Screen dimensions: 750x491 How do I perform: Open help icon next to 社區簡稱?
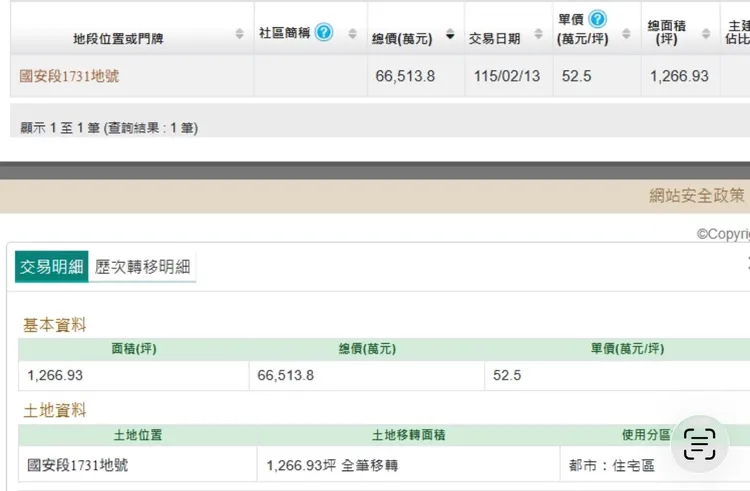pos(324,32)
